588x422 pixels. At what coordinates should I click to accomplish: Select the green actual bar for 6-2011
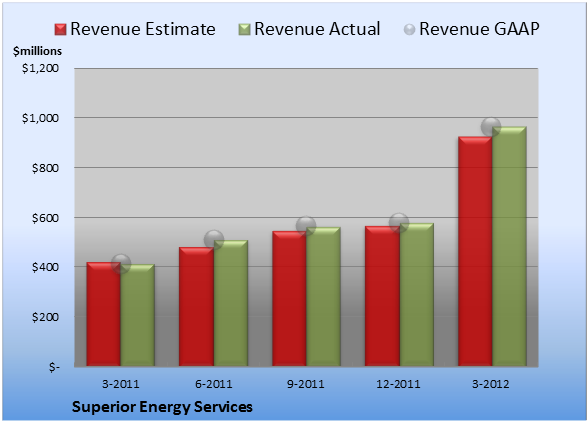[231, 303]
